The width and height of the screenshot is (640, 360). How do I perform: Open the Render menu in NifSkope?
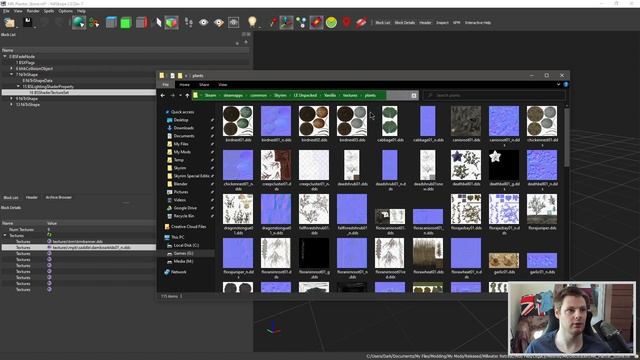[x=33, y=11]
